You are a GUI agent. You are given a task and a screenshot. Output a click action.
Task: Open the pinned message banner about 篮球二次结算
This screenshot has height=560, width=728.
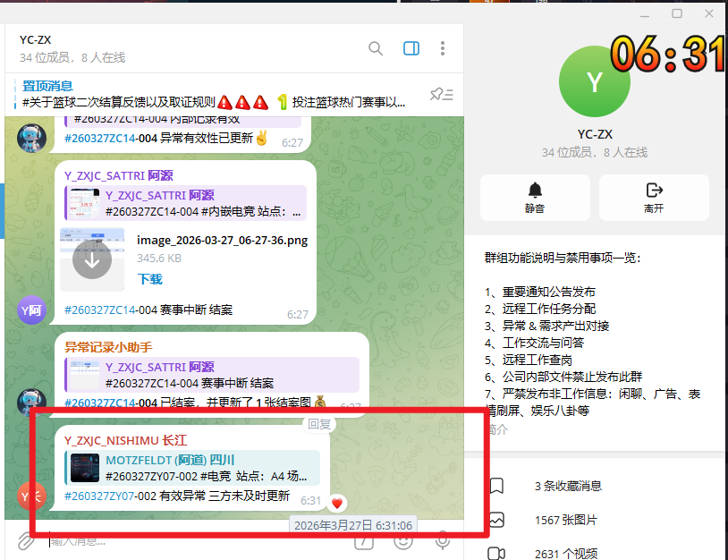(x=214, y=94)
